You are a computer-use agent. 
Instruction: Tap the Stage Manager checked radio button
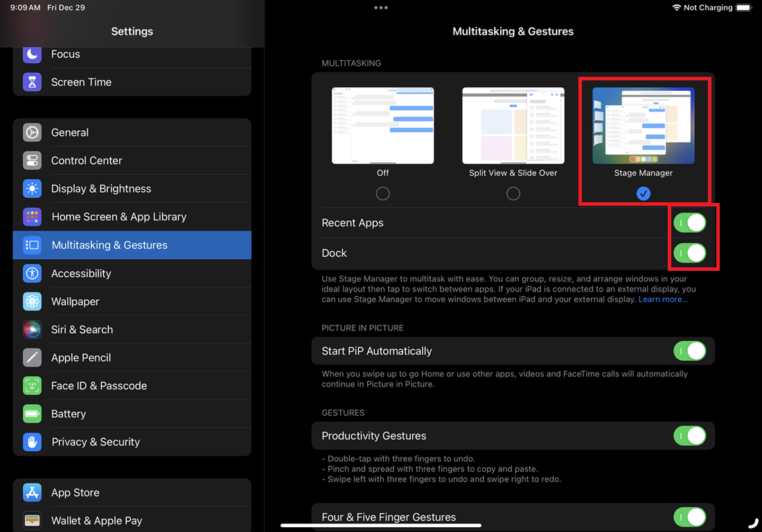tap(644, 193)
